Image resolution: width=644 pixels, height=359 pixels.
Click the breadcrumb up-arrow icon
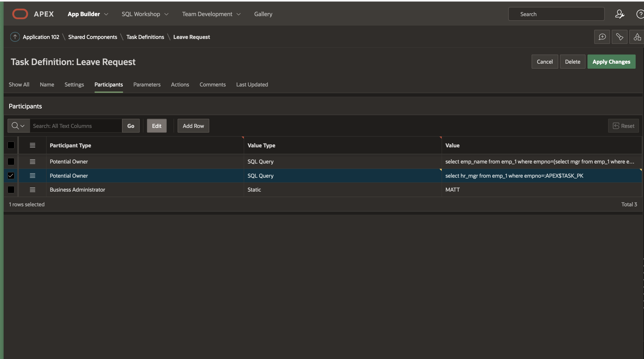[x=15, y=37]
